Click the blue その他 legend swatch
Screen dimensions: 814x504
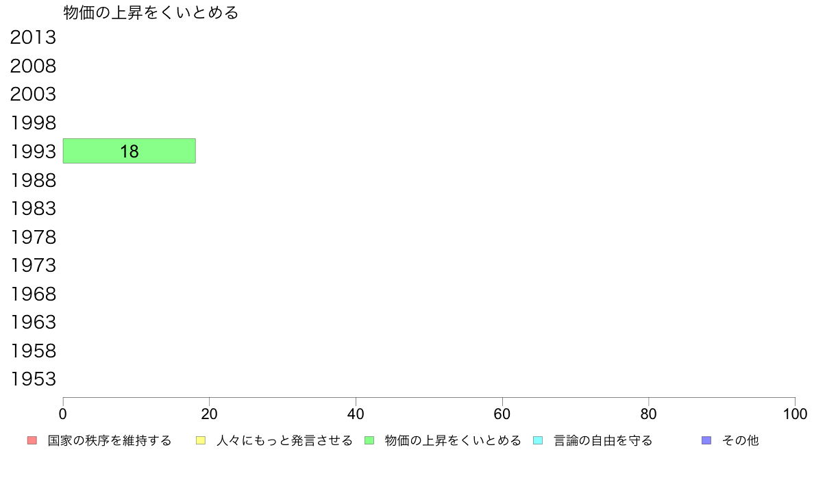[706, 441]
